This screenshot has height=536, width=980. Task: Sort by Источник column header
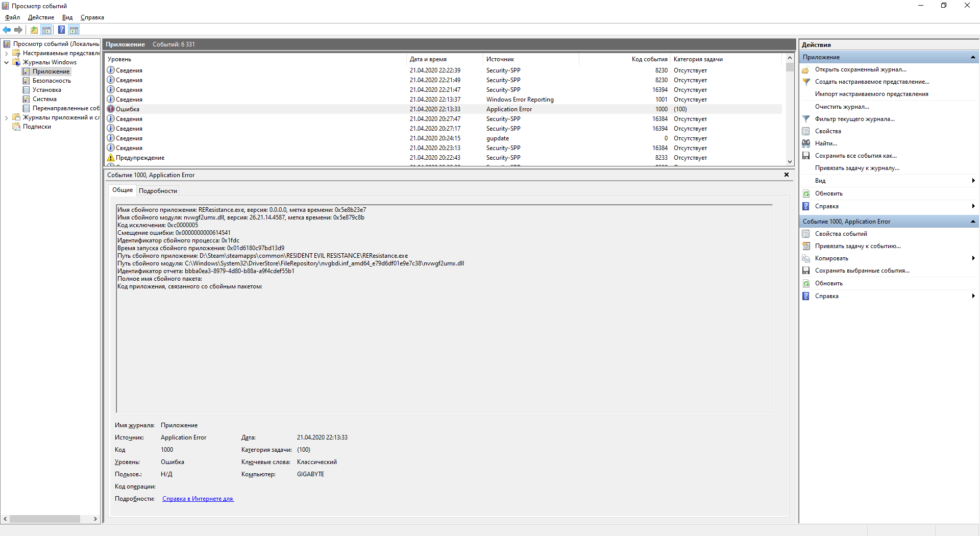(x=531, y=59)
